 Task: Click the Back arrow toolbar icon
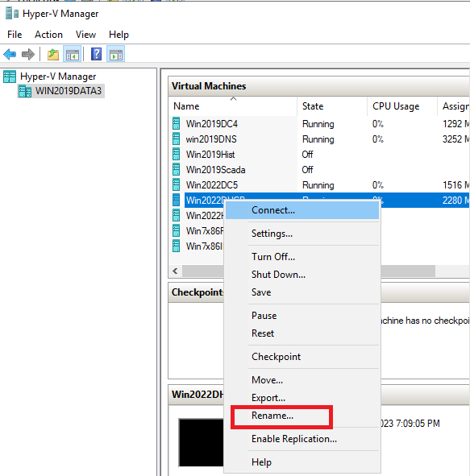coord(10,55)
